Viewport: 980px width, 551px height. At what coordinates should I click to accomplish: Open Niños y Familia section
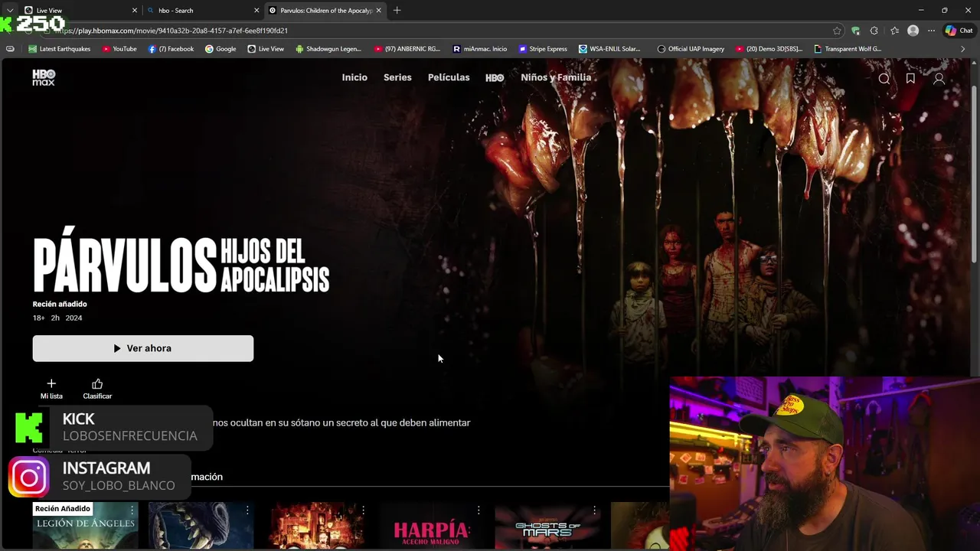(x=556, y=77)
